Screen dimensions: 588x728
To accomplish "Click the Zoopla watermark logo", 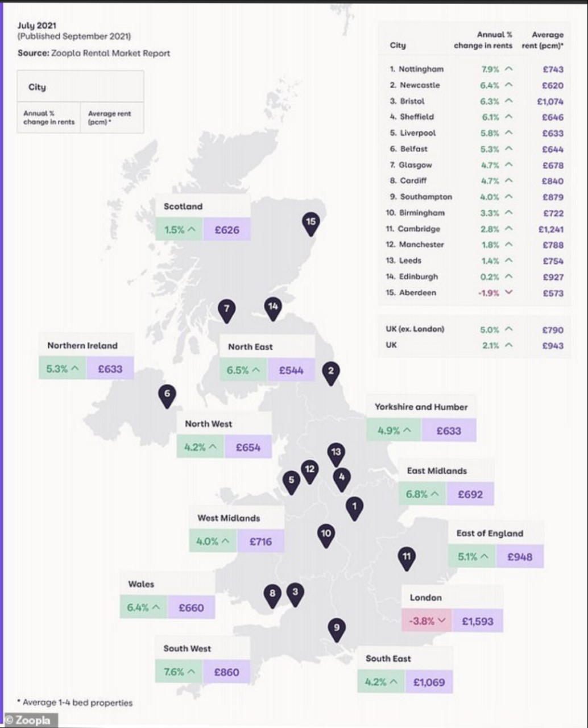I will click(x=28, y=720).
